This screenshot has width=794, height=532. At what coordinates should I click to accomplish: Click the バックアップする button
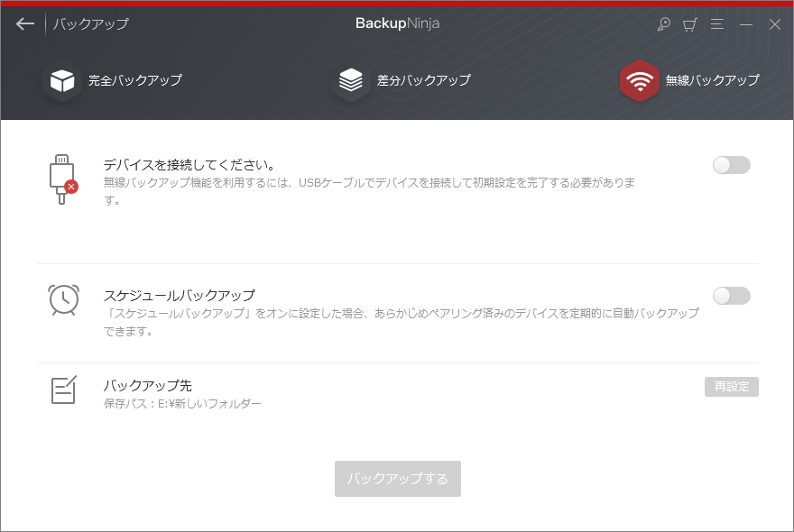[398, 478]
